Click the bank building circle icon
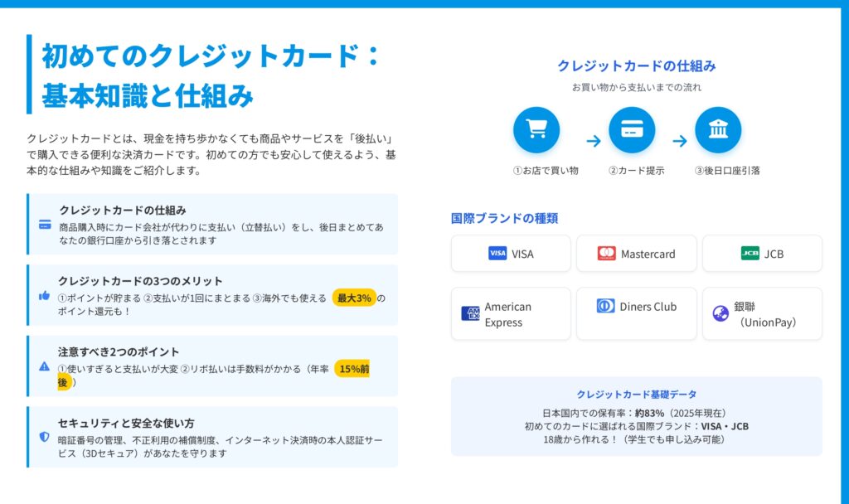 click(x=718, y=130)
